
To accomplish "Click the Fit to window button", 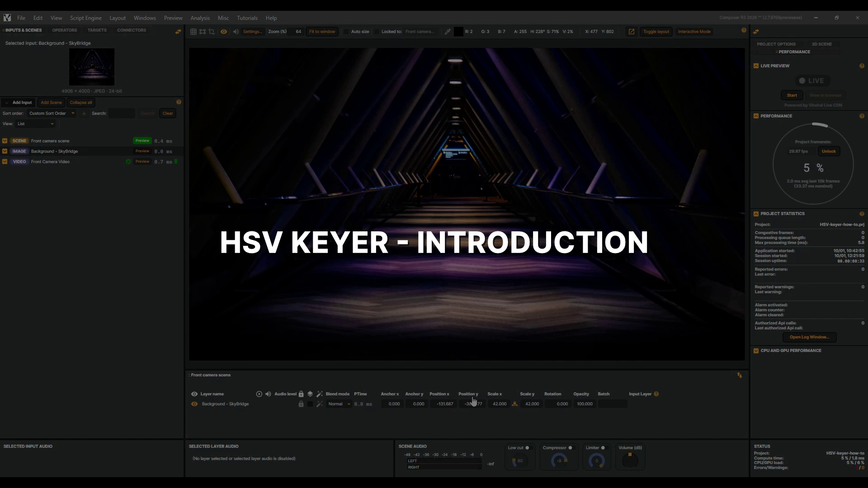I will click(322, 32).
